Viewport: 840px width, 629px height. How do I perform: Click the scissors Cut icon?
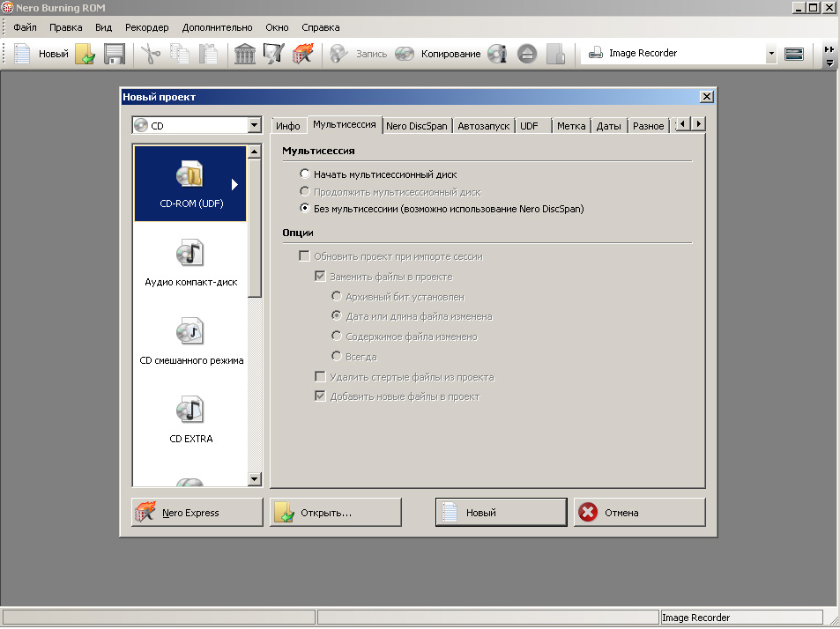click(x=151, y=54)
